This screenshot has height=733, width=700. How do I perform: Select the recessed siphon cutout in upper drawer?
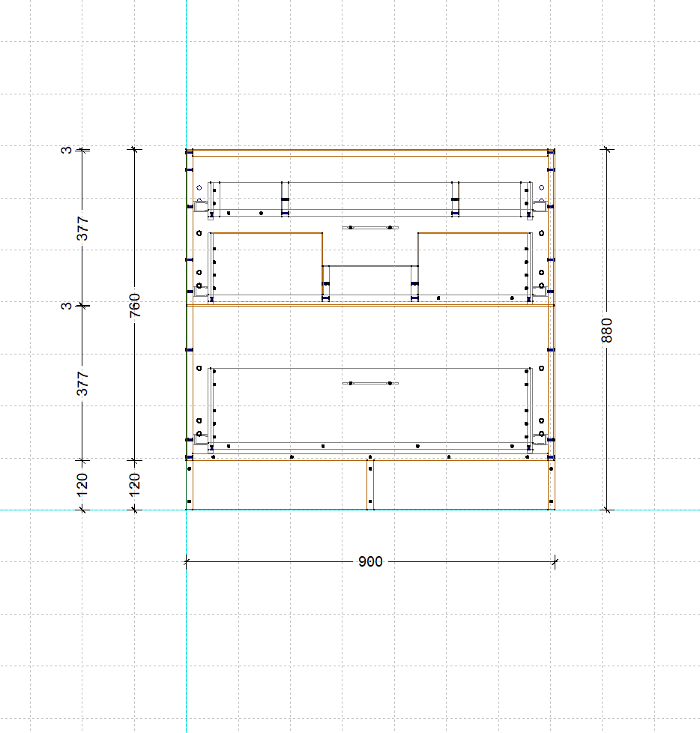click(369, 266)
